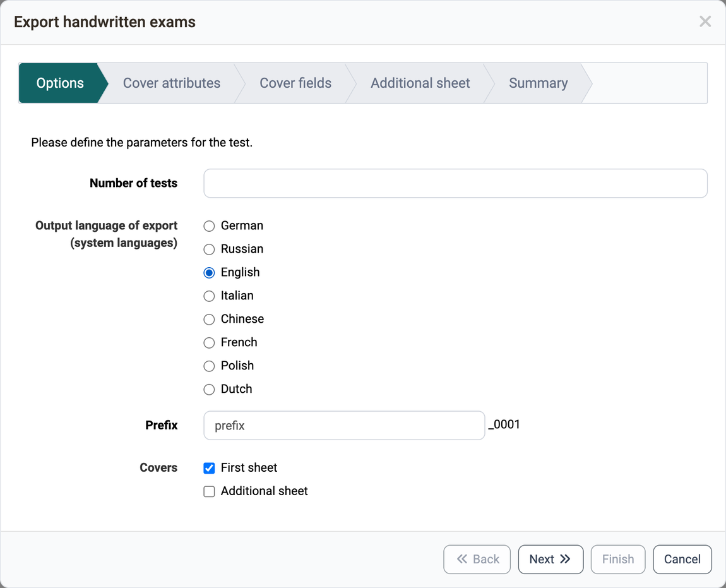Click into the Prefix text field

pos(344,425)
